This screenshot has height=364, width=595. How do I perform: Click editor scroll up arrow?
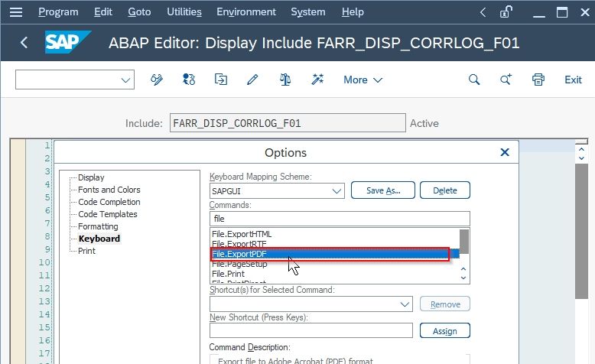581,150
